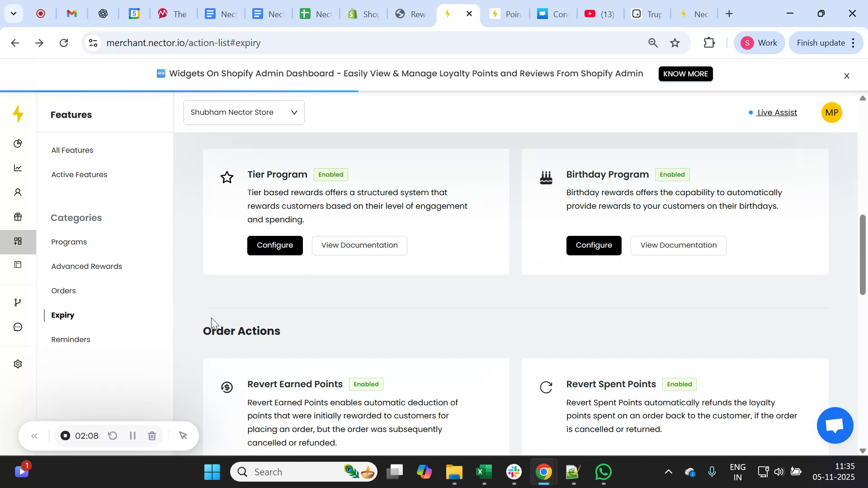868x488 pixels.
Task: Open the customers person icon in sidebar
Action: (x=18, y=193)
